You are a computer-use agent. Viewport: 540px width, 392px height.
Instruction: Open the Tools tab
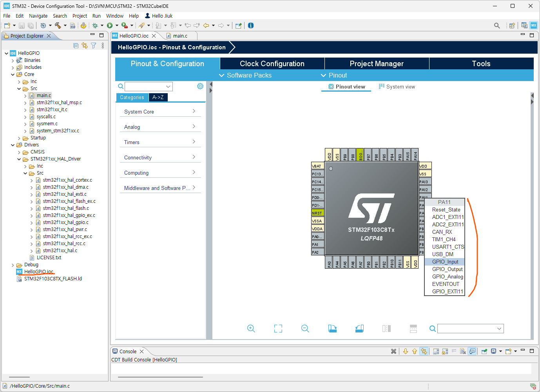click(x=481, y=63)
